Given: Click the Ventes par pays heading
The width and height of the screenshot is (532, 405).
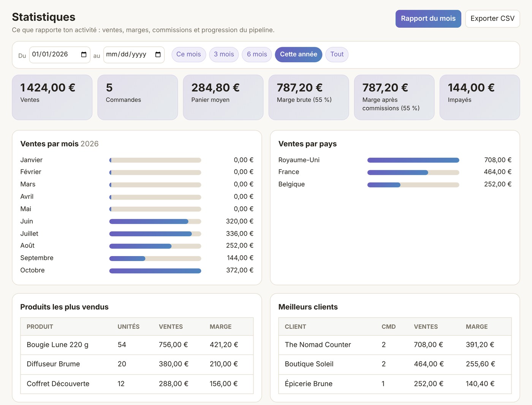Looking at the screenshot, I should [x=307, y=144].
